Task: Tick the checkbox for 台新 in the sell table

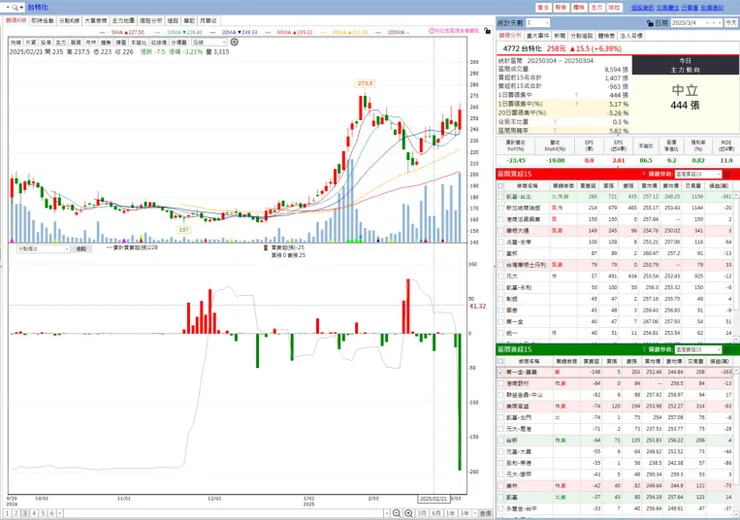Action: 501,440
